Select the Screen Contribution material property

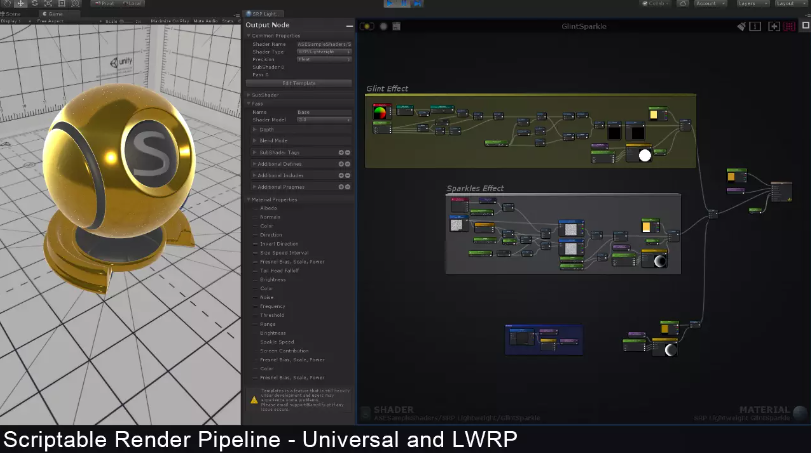point(284,351)
